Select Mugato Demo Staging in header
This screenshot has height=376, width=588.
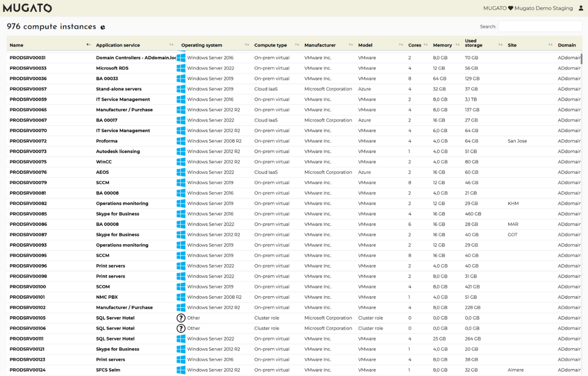click(x=543, y=8)
